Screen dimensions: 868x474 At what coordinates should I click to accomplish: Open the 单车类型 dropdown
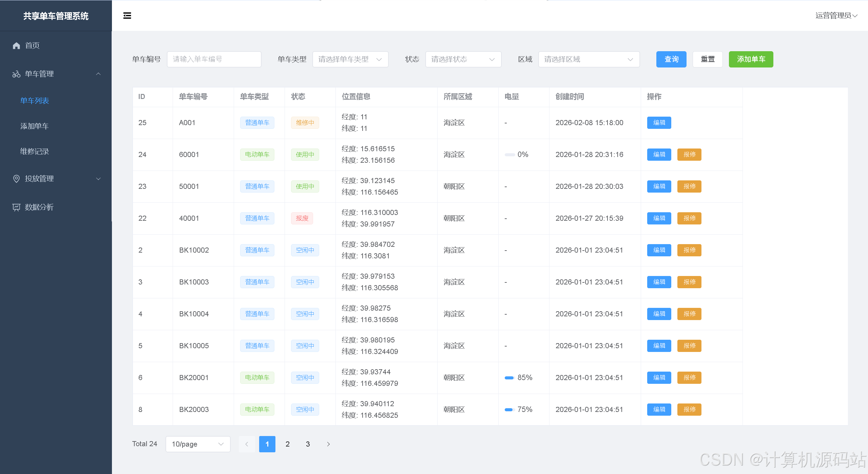click(x=350, y=59)
